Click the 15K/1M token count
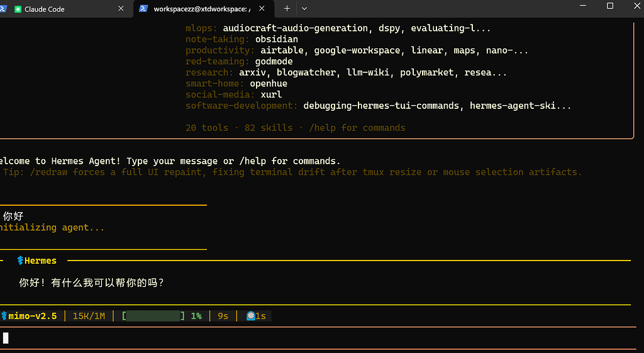Viewport: 644px width, 353px height. [x=89, y=316]
